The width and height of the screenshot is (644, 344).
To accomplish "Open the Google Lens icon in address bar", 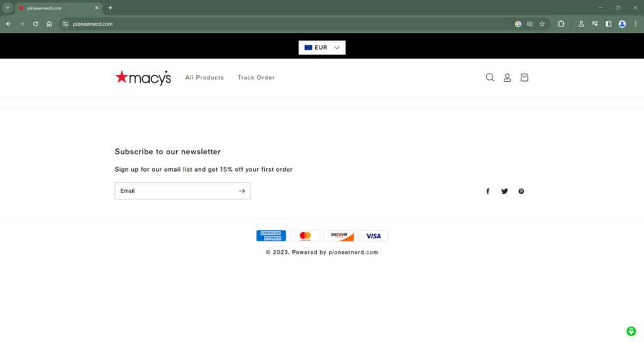I will click(518, 24).
